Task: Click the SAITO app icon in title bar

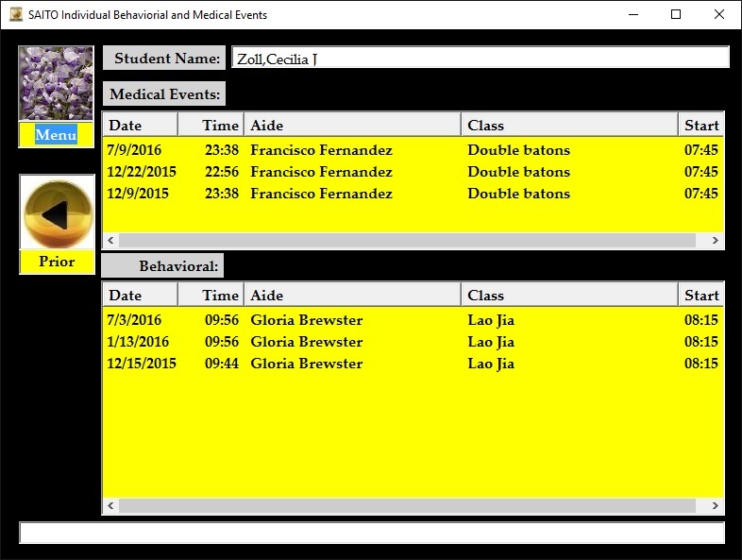Action: click(x=15, y=15)
